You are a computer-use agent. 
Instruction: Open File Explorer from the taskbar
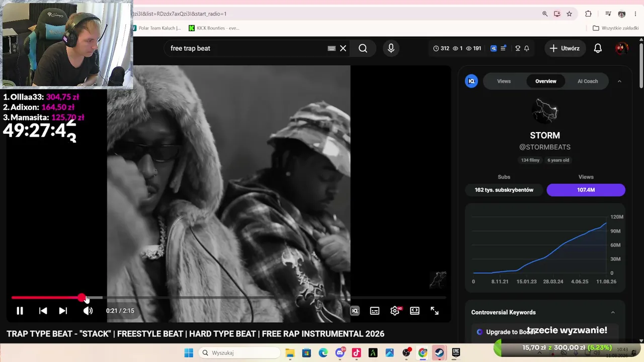coord(290,353)
